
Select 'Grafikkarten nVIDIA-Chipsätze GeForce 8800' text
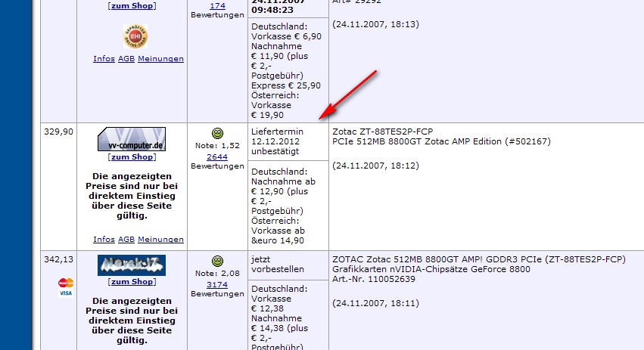[x=431, y=269]
